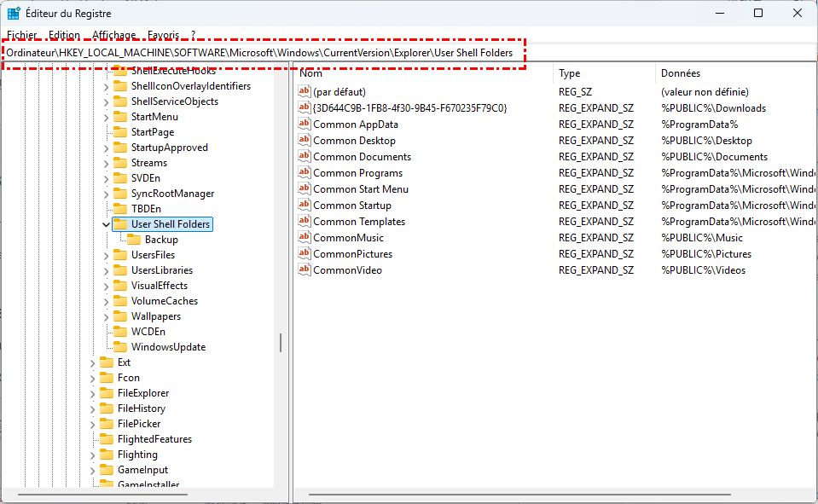The height and width of the screenshot is (504, 818).
Task: Click the FileExplorer folder icon
Action: 107,393
